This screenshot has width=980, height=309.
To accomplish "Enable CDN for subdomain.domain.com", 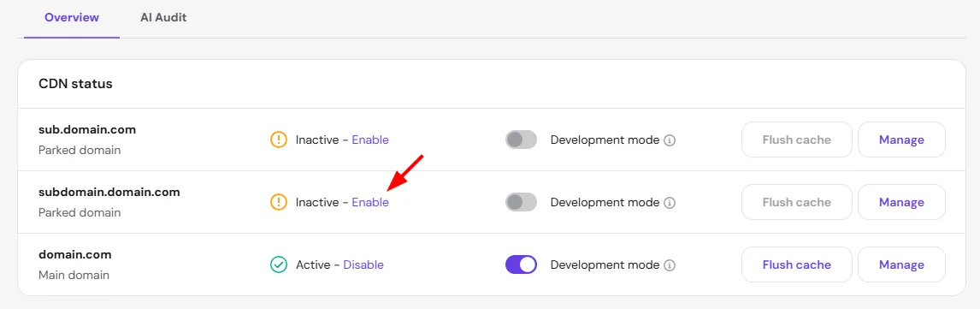I will point(370,202).
